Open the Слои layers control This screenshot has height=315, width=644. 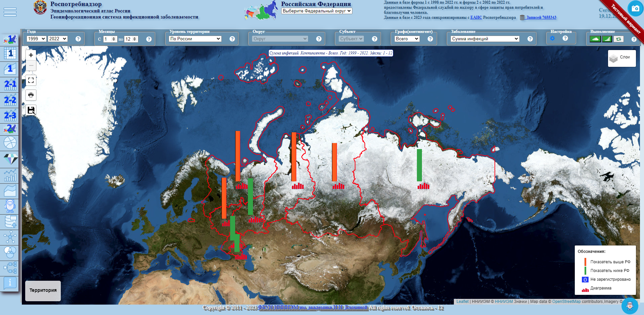click(621, 58)
